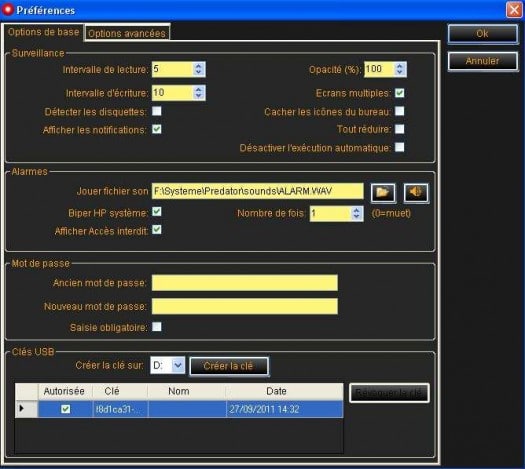Click Nouveau mot de passe field

pyautogui.click(x=245, y=306)
